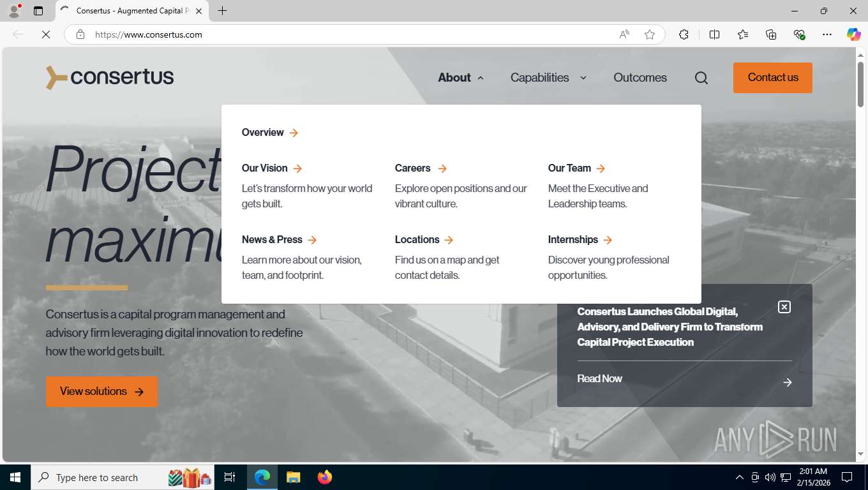
Task: Click Read Now link
Action: 599,379
